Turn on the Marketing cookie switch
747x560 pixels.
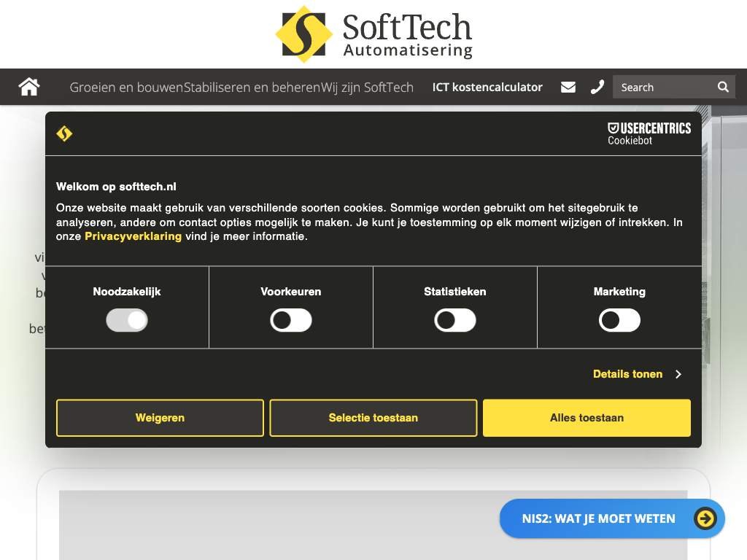click(619, 320)
